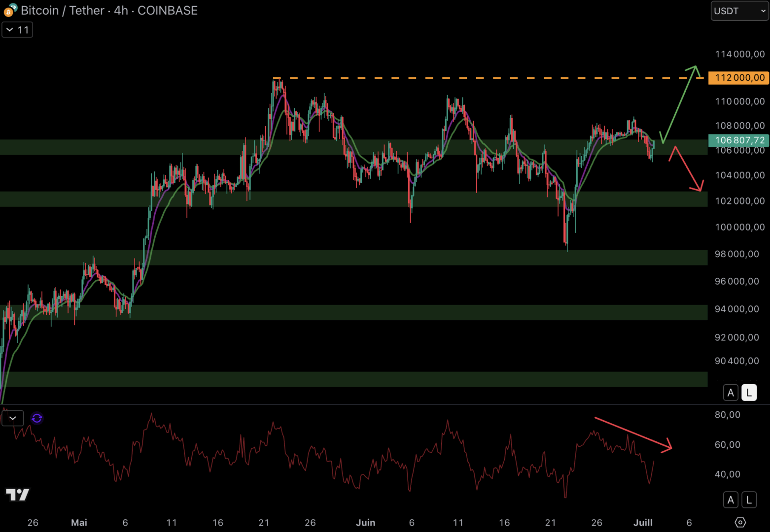The height and width of the screenshot is (532, 770).
Task: Open chart settings hexagon icon on time axis
Action: (x=740, y=522)
